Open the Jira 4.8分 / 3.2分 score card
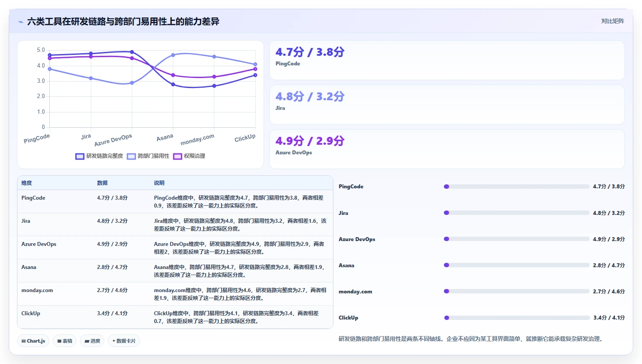Screen dimensions: 642x364 coord(447,105)
